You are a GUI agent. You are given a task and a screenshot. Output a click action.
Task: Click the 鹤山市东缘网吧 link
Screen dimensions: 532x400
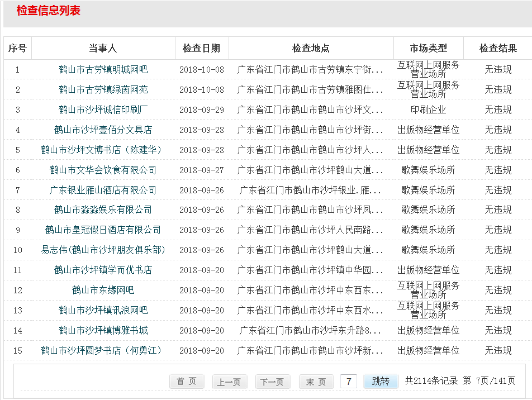[103, 291]
